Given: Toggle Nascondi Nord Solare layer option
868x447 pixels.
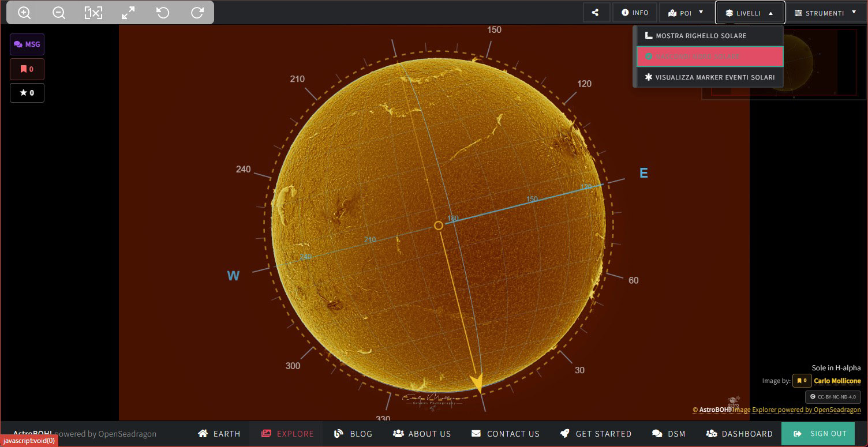Looking at the screenshot, I should point(710,57).
